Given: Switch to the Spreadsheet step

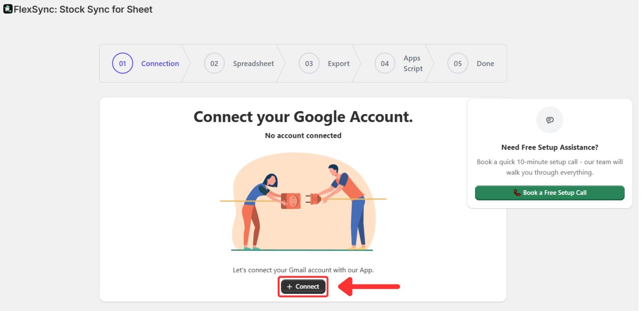Looking at the screenshot, I should click(253, 63).
